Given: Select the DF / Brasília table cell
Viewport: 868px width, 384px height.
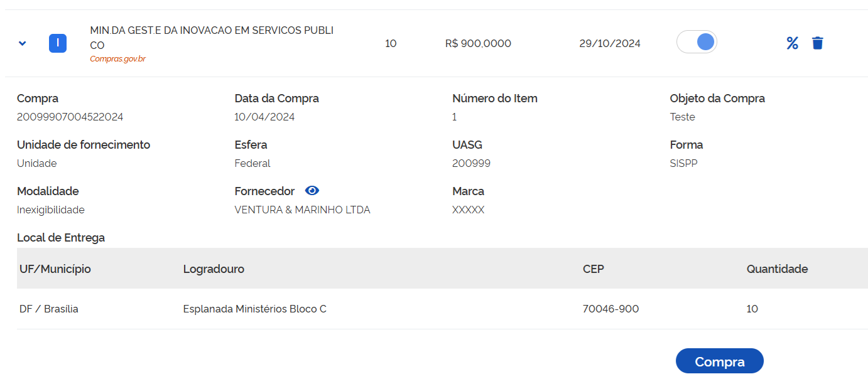Looking at the screenshot, I should pos(49,309).
